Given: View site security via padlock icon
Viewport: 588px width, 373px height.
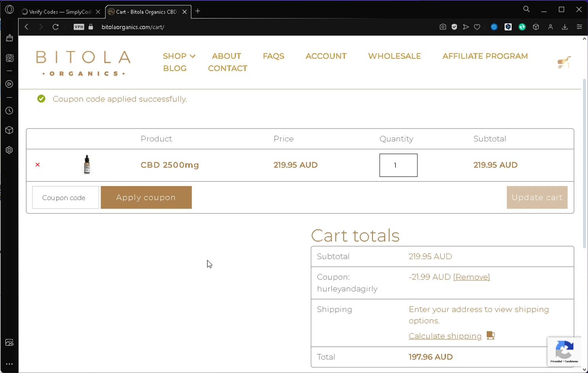Looking at the screenshot, I should 91,27.
